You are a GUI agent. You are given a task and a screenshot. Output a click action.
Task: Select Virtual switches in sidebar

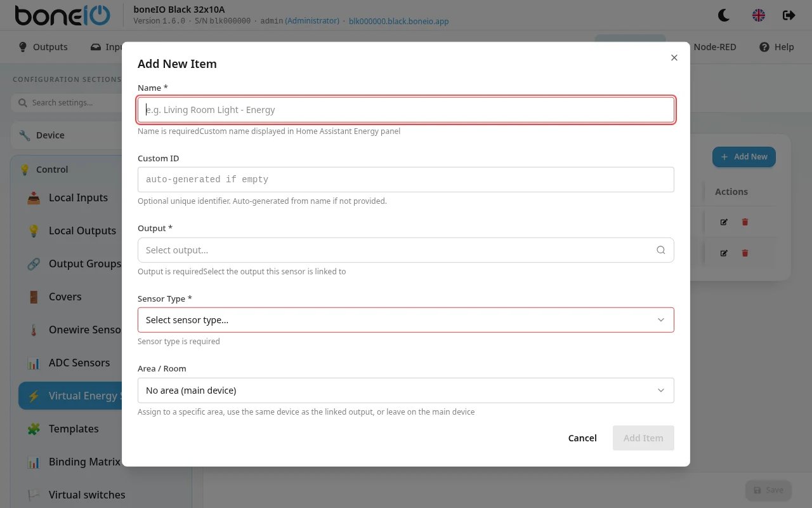[x=87, y=495]
